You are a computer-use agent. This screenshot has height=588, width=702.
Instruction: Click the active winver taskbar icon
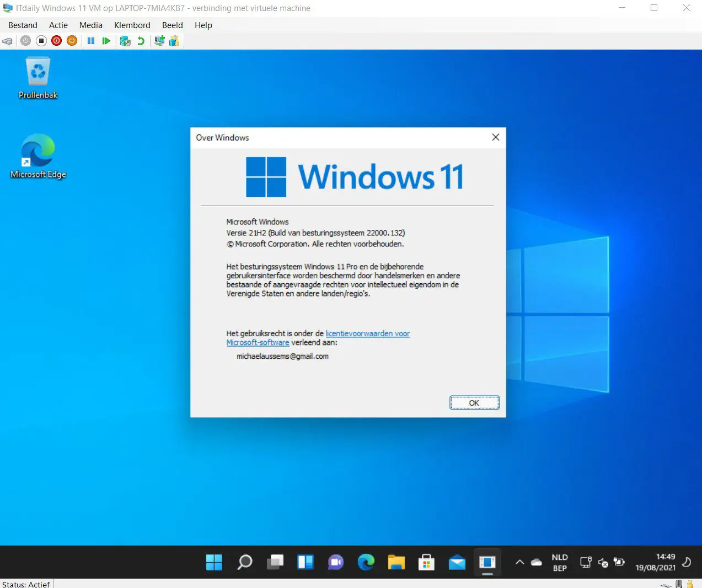487,562
